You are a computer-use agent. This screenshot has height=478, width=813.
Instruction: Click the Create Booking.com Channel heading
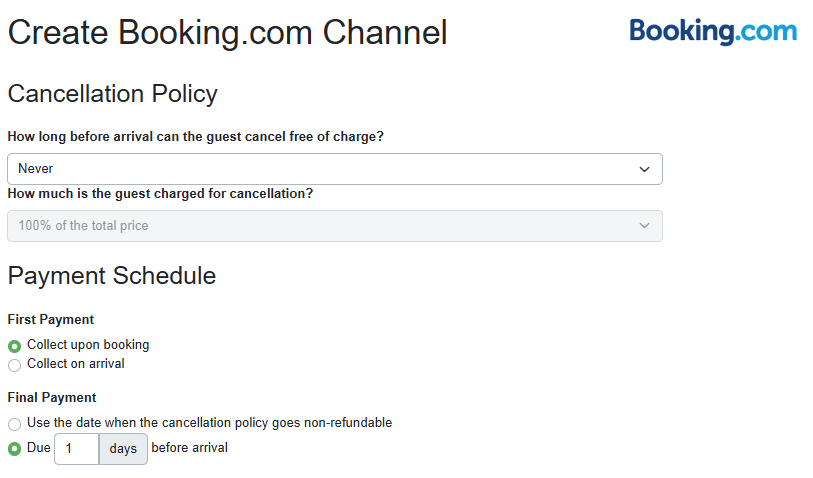pyautogui.click(x=227, y=33)
